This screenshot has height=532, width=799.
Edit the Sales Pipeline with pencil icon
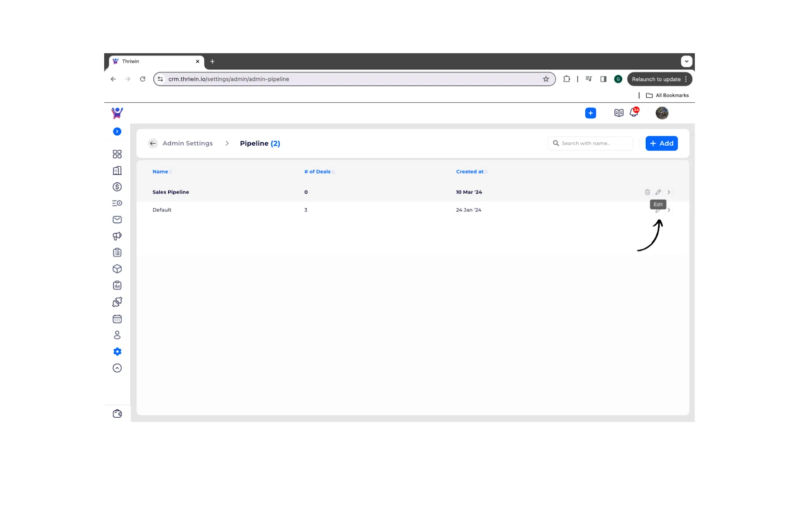click(x=658, y=192)
